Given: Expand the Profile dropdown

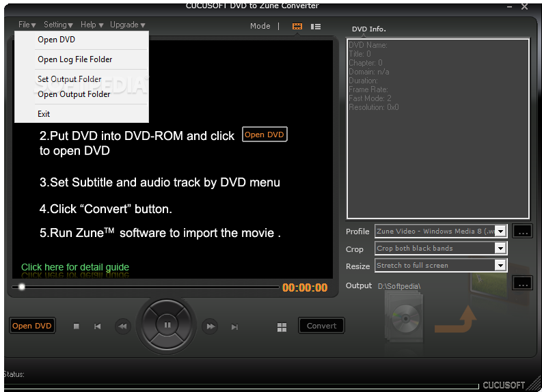Looking at the screenshot, I should [x=500, y=231].
